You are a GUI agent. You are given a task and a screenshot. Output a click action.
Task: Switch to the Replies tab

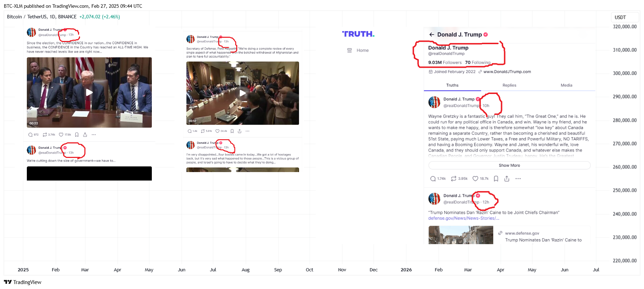pos(509,85)
